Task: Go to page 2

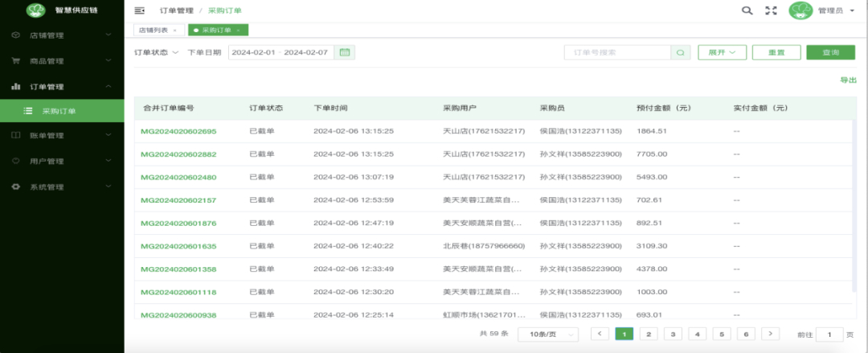Action: click(x=649, y=334)
